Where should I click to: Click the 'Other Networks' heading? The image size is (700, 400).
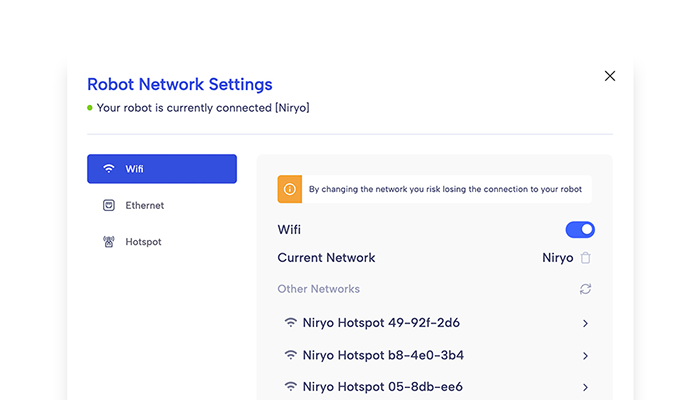[x=318, y=289]
